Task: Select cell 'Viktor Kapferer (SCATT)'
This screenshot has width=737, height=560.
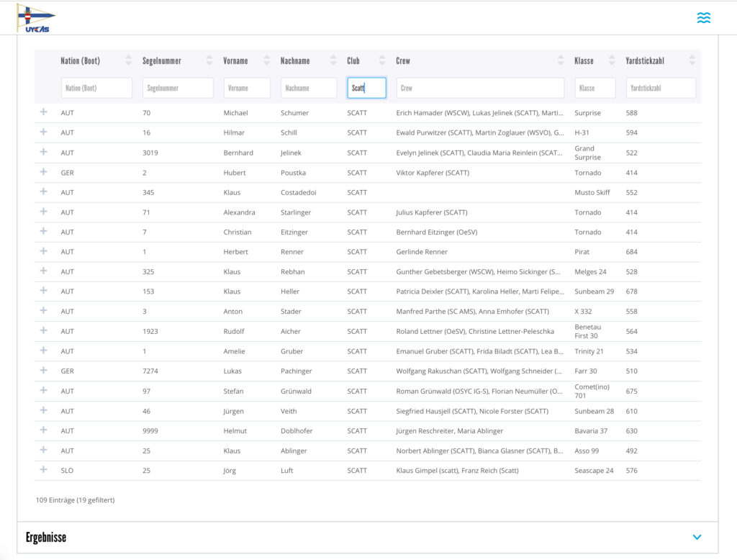Action: 433,173
